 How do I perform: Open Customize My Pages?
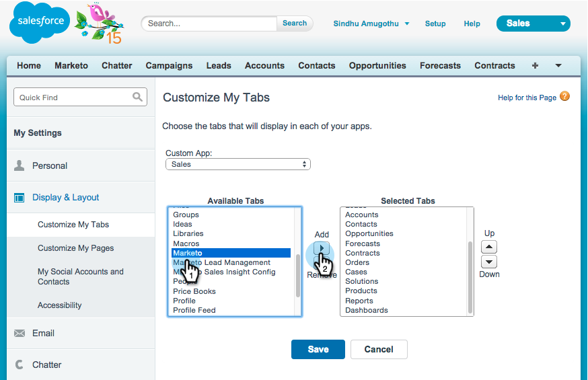pyautogui.click(x=75, y=248)
